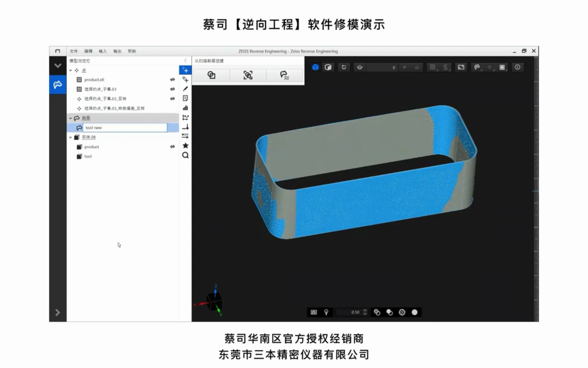The height and width of the screenshot is (368, 588).
Task: Click the favorites star icon in the side toolbar
Action: coord(186,146)
